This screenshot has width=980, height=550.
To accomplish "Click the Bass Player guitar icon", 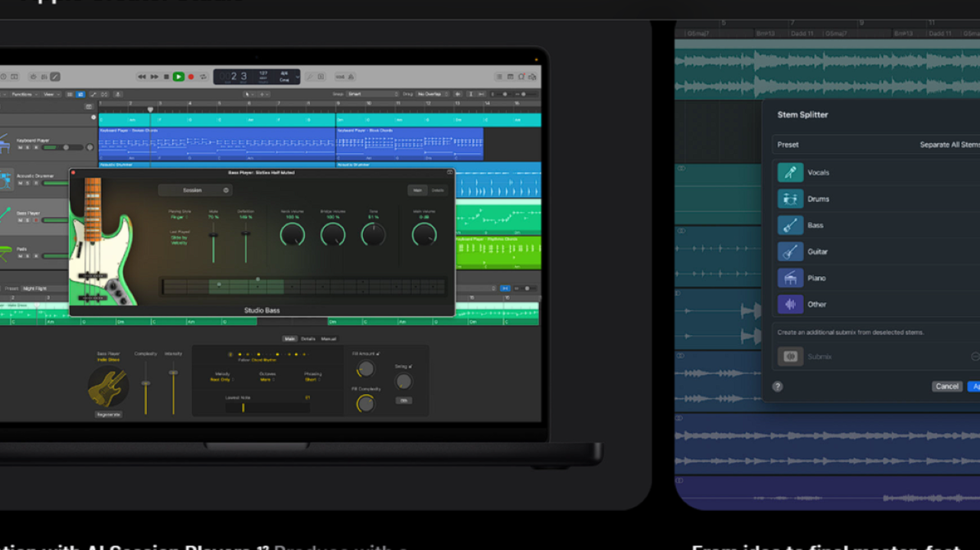I will pyautogui.click(x=108, y=386).
